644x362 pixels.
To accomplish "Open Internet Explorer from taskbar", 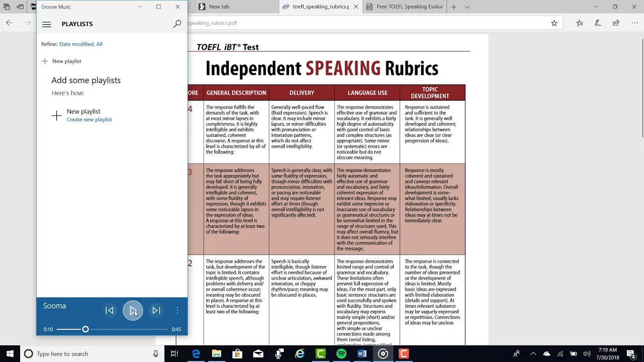I will (300, 354).
